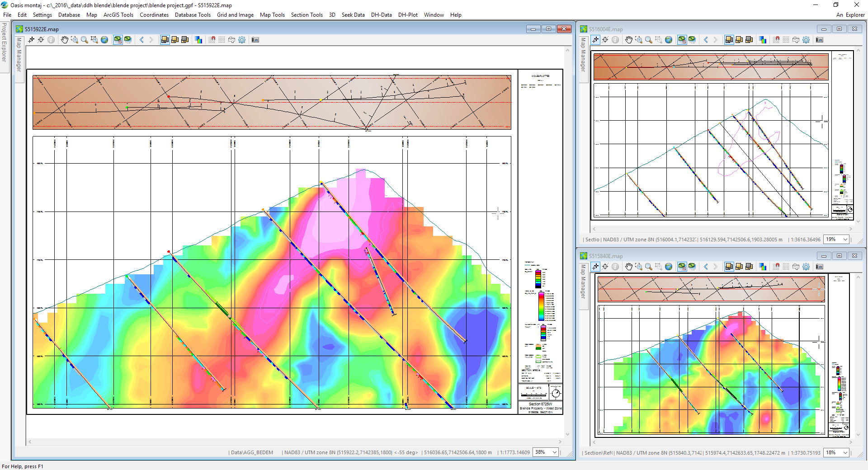Select the pan hand tool in S515922E.map
The height and width of the screenshot is (470, 868).
[65, 40]
